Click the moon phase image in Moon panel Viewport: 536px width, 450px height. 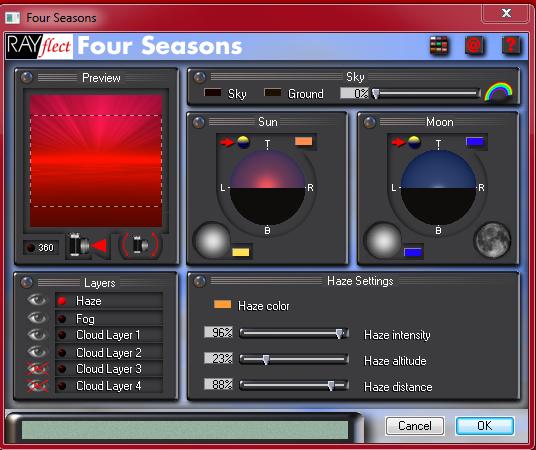(492, 240)
